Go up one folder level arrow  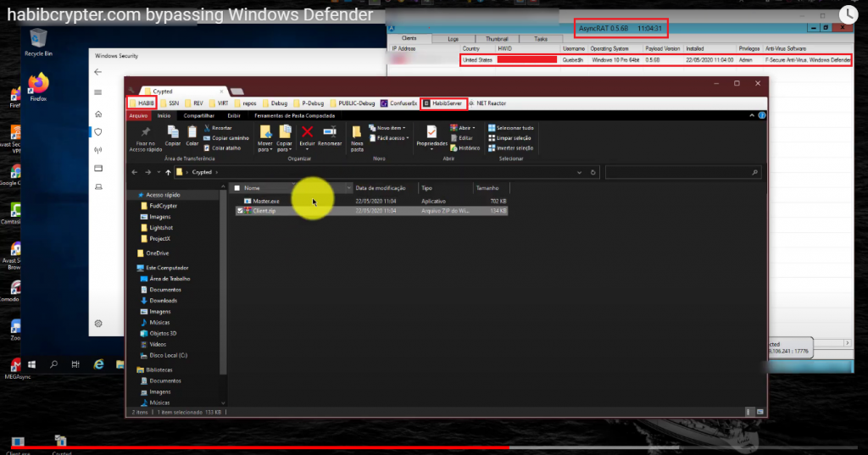point(168,172)
